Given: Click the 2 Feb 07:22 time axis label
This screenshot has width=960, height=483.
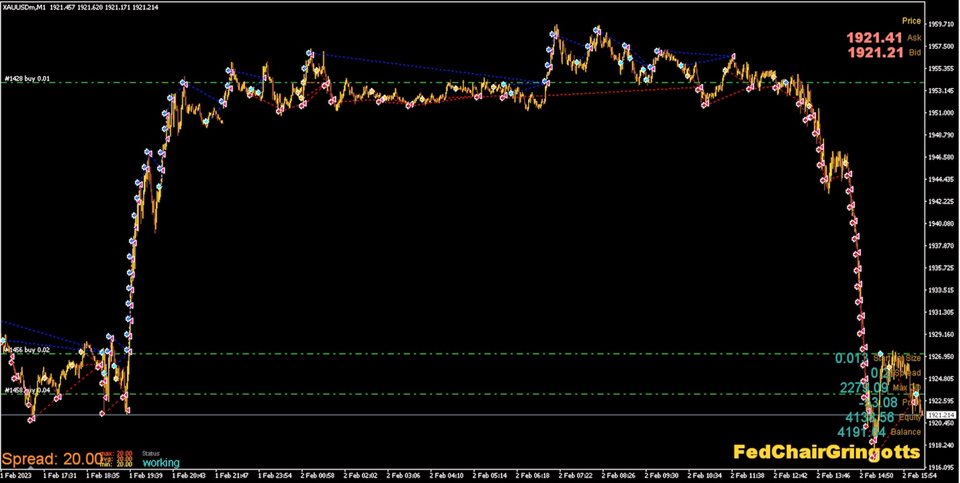Looking at the screenshot, I should pyautogui.click(x=577, y=475).
